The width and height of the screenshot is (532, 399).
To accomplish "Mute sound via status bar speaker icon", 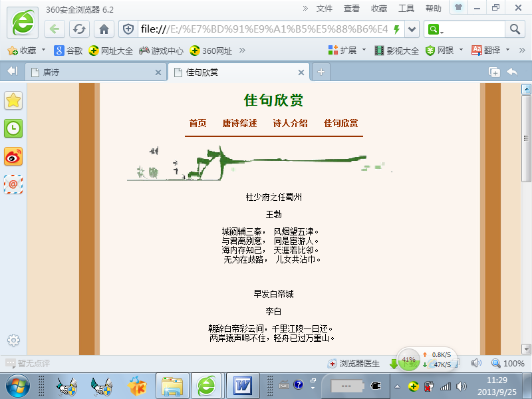I will [476, 363].
